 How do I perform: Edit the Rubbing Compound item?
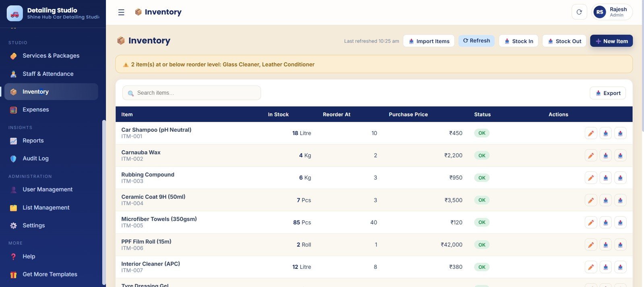[x=591, y=178]
